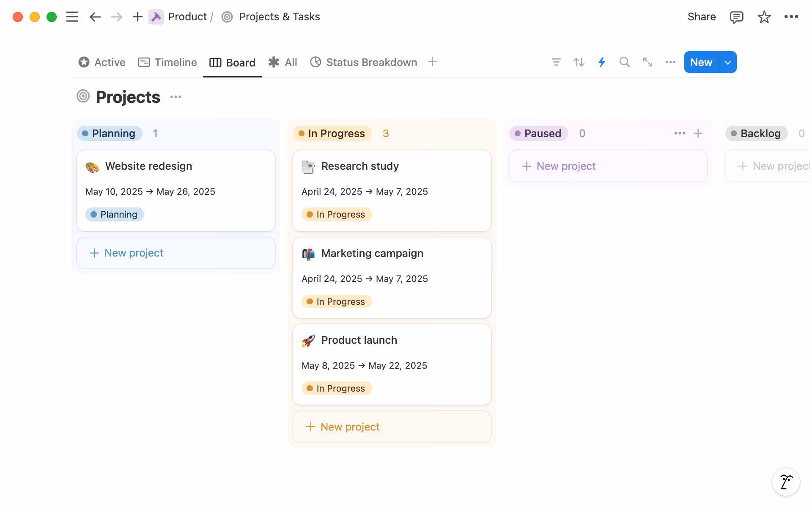Toggle favorite with the star icon

tap(764, 17)
